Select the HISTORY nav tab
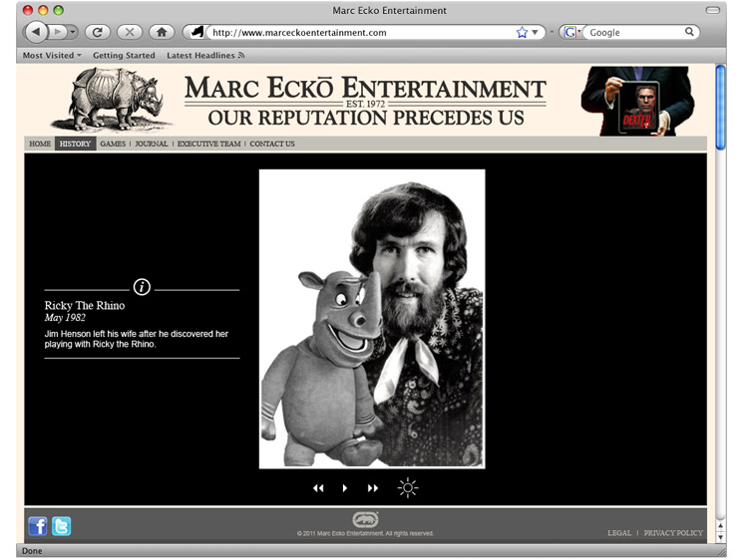This screenshot has width=740, height=560. tap(75, 143)
